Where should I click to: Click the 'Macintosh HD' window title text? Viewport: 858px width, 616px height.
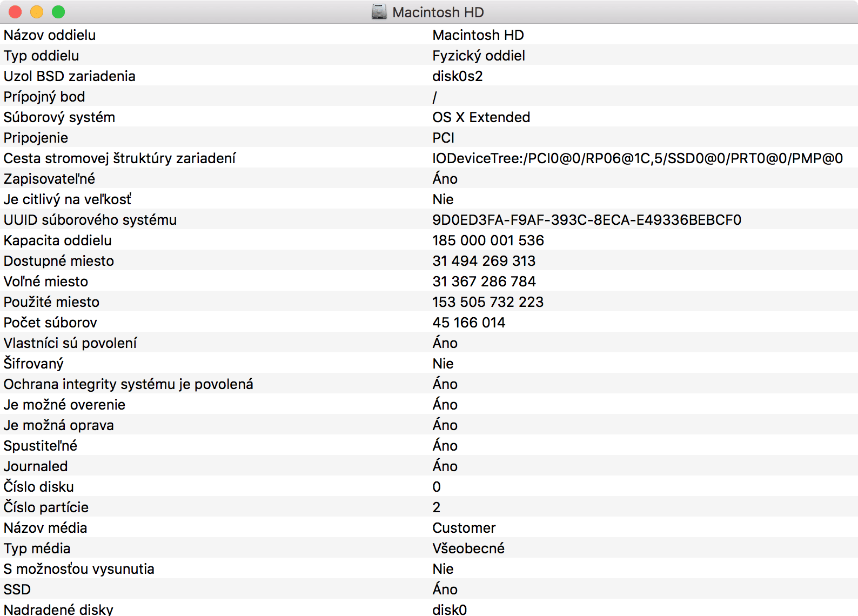point(438,12)
